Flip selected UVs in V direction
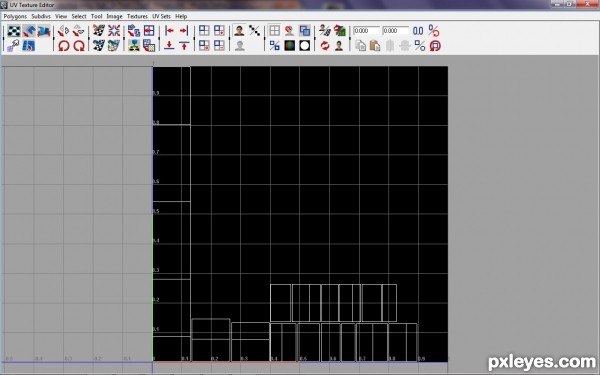Viewport: 600px width, 375px height. 78,31
